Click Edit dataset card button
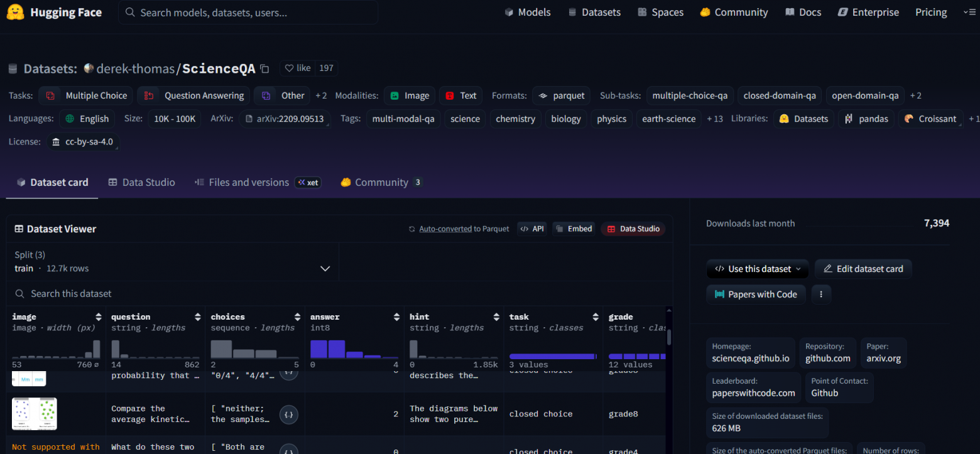This screenshot has width=980, height=454. pyautogui.click(x=863, y=269)
